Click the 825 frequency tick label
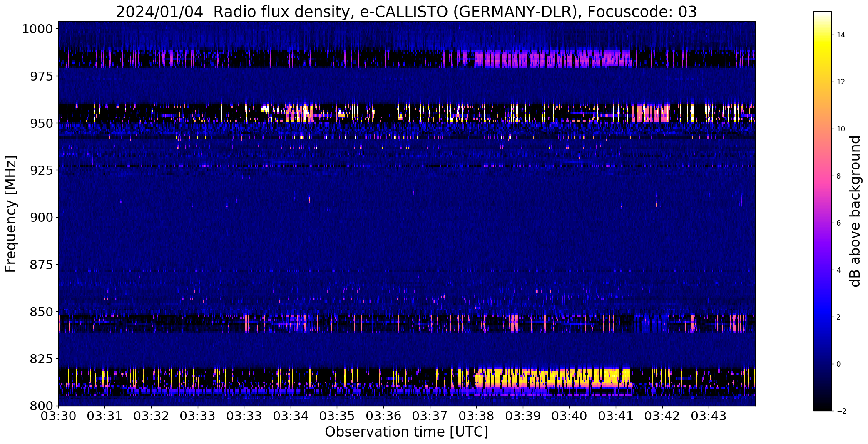Viewport: 868px width, 444px height. click(41, 359)
